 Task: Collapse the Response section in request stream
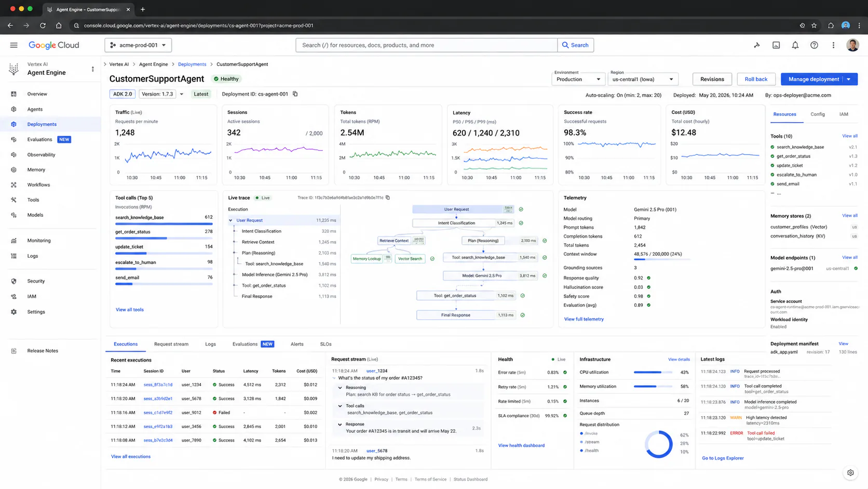point(341,424)
